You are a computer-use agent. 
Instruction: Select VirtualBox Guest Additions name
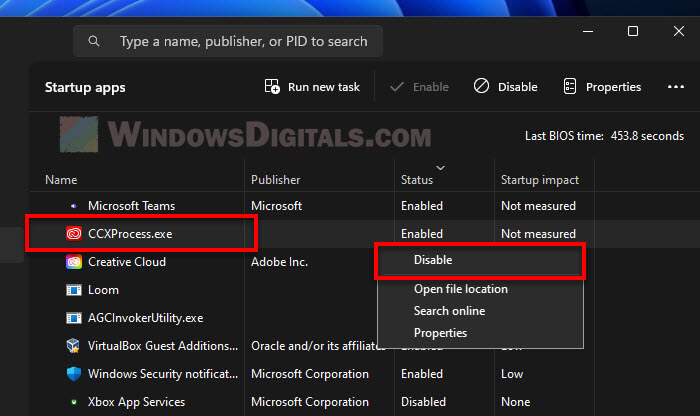(x=163, y=346)
